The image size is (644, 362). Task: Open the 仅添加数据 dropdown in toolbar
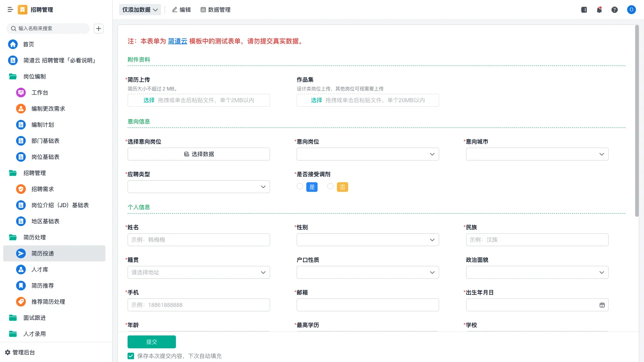coord(140,9)
